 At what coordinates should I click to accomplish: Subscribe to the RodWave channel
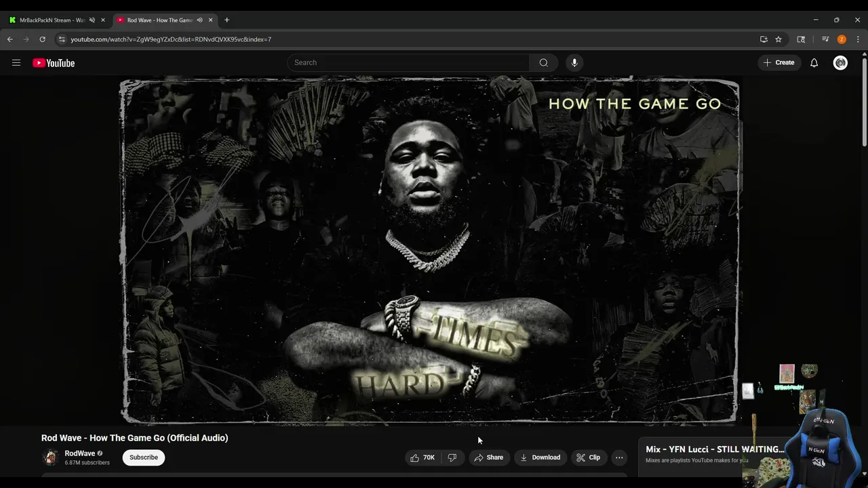point(144,457)
